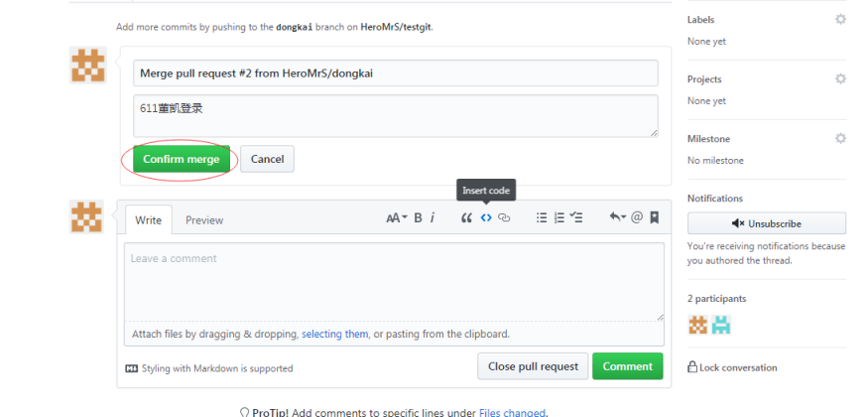Insert a quote block
This screenshot has width=868, height=417.
466,218
